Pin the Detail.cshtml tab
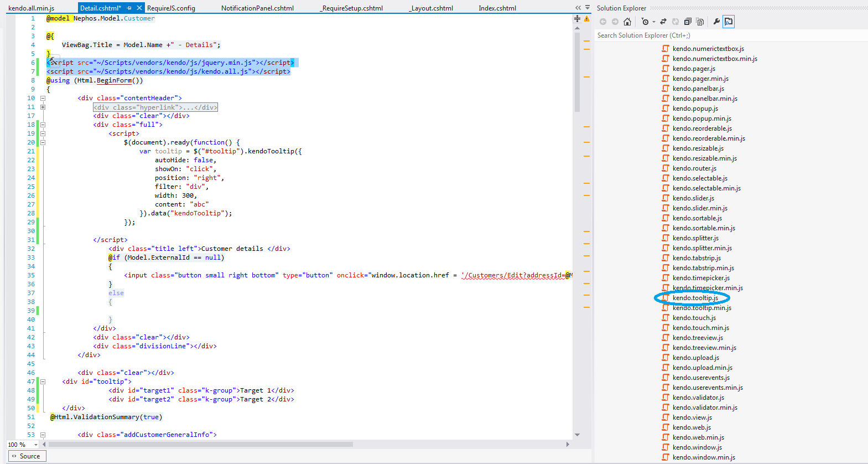 pos(129,8)
